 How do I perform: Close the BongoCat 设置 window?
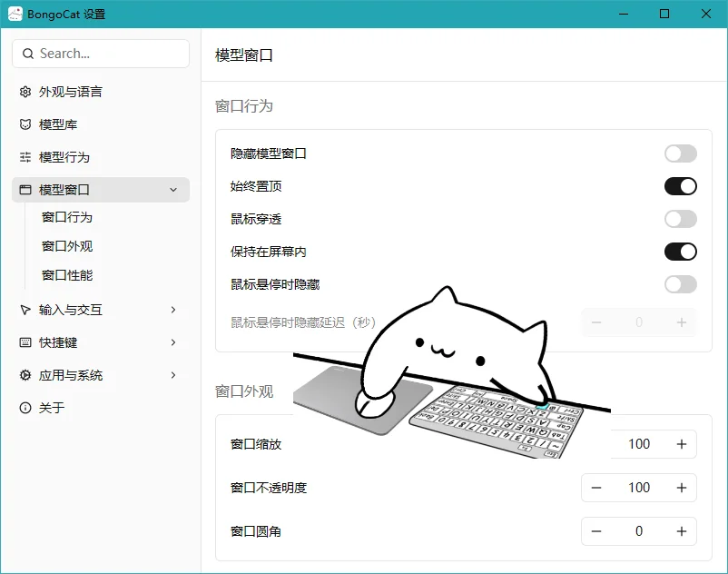[705, 14]
